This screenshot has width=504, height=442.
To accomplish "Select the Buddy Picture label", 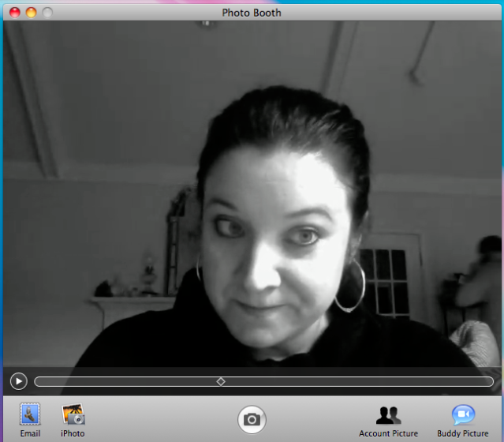I will tap(462, 433).
